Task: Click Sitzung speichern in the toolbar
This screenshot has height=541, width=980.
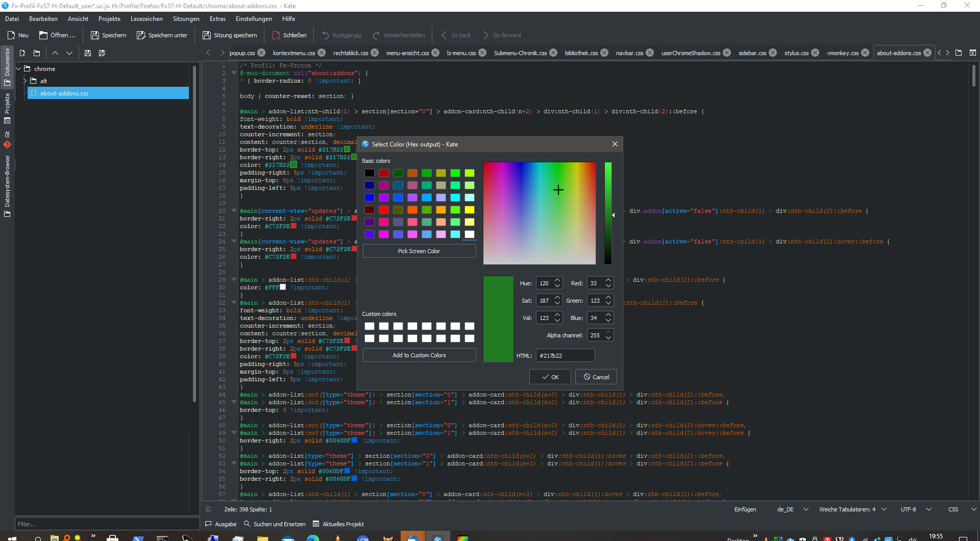Action: pos(230,35)
